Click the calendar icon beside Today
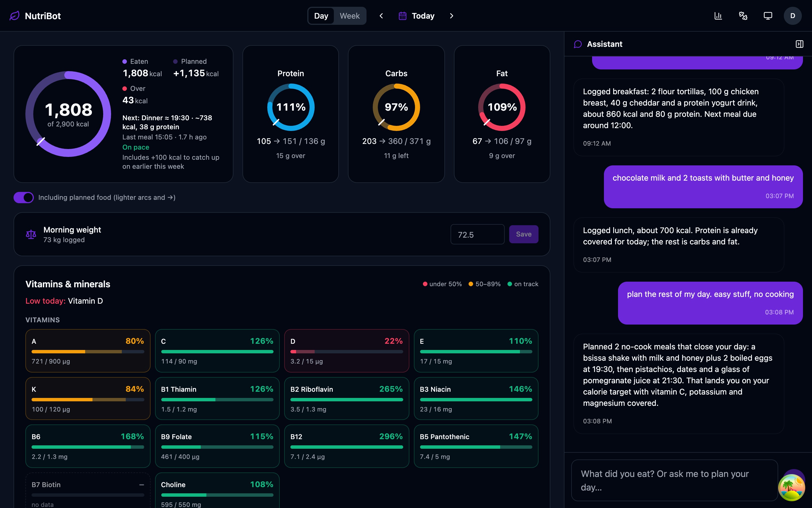This screenshot has width=812, height=508. pos(402,16)
